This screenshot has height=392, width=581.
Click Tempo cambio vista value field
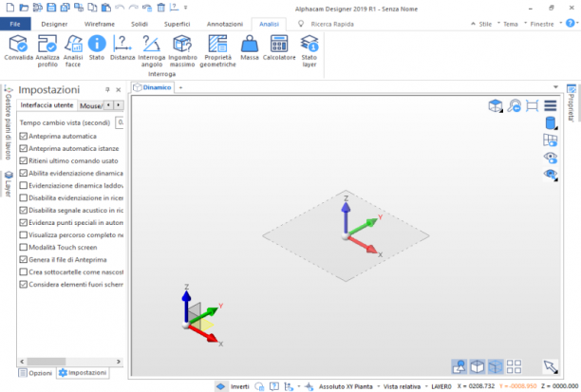tap(120, 122)
